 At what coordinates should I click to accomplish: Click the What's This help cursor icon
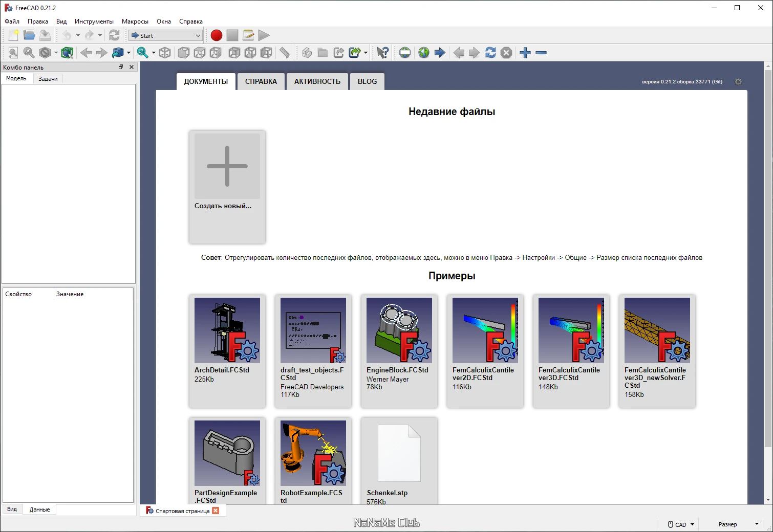(382, 53)
